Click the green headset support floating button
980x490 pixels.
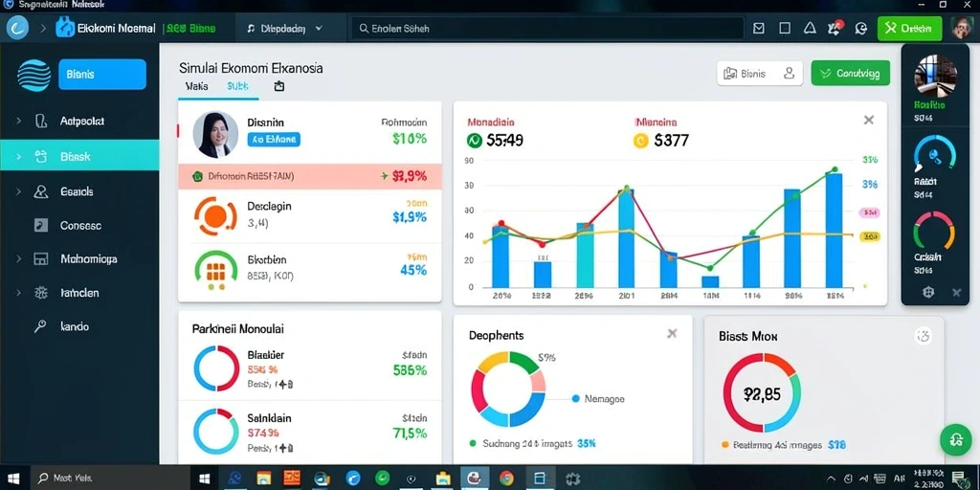click(956, 439)
